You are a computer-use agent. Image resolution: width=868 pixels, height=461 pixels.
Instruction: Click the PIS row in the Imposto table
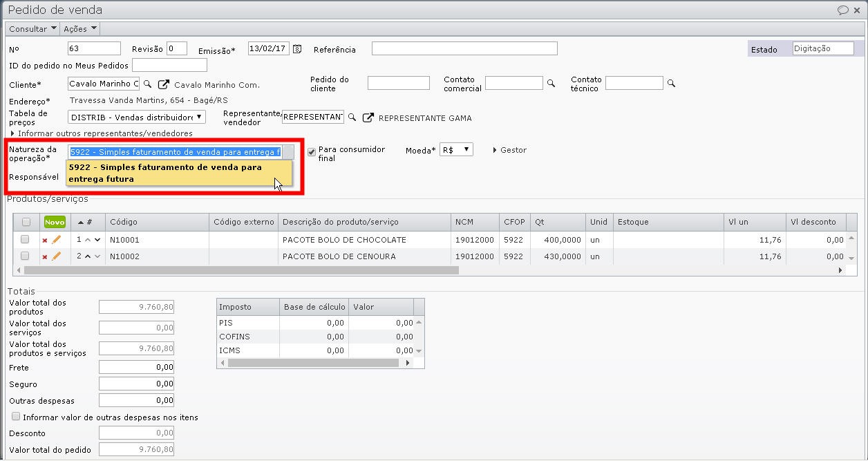315,323
